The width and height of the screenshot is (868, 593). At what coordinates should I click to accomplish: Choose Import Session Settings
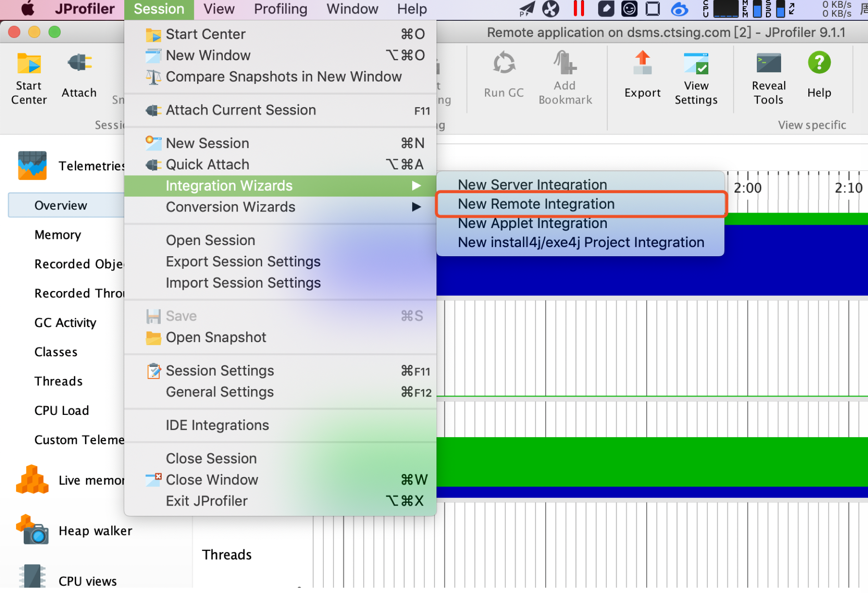(x=280, y=283)
